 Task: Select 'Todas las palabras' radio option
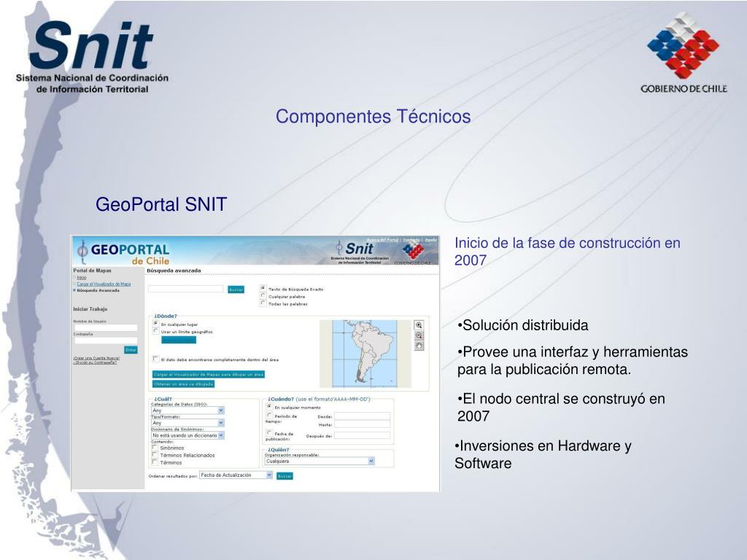[263, 303]
